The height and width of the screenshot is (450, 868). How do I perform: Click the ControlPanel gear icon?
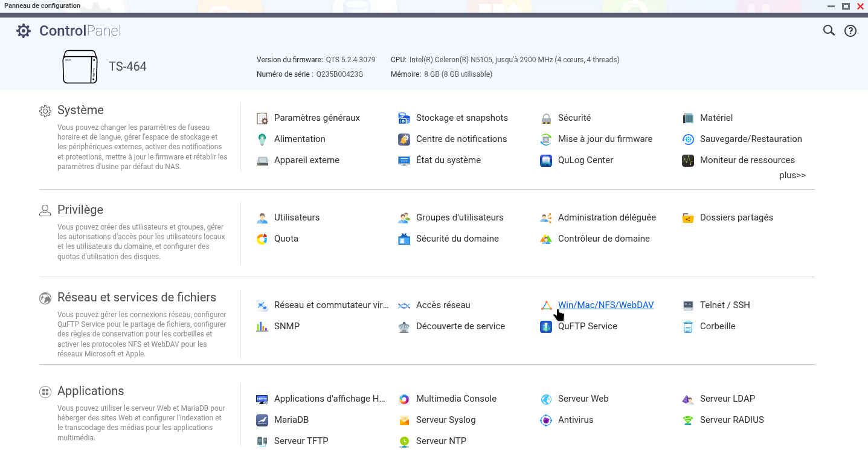pyautogui.click(x=24, y=31)
